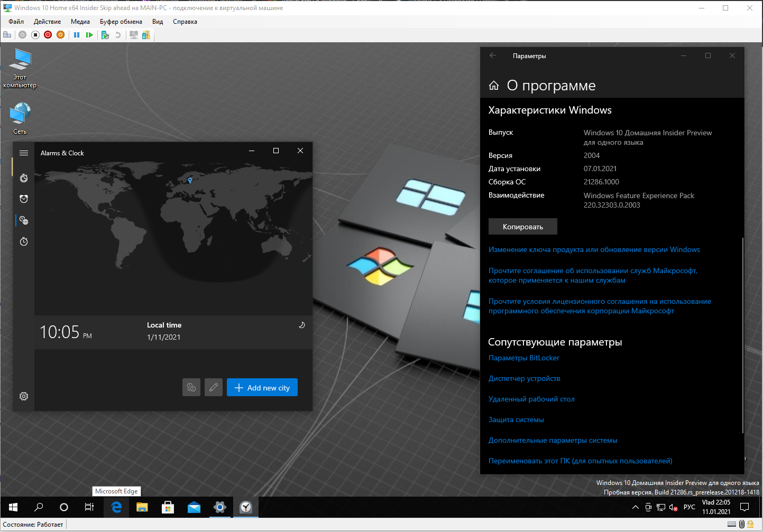Open Alarms & Clock settings gear
The width and height of the screenshot is (763, 532).
tap(24, 396)
